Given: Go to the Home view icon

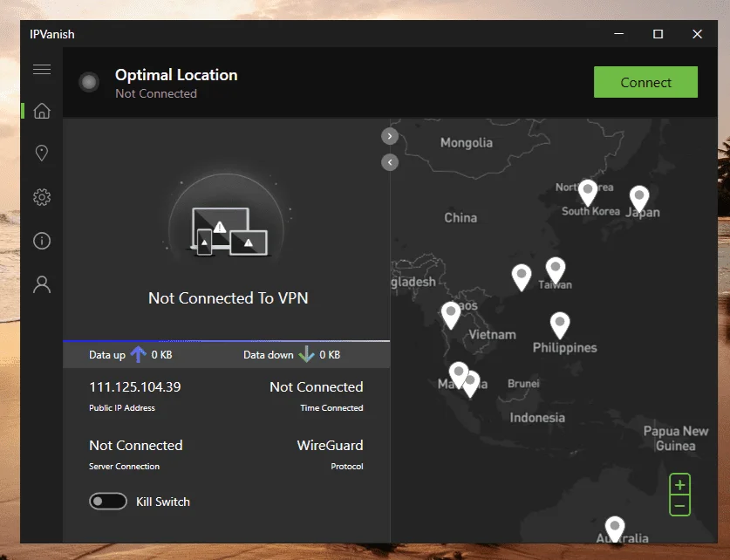Looking at the screenshot, I should click(42, 111).
